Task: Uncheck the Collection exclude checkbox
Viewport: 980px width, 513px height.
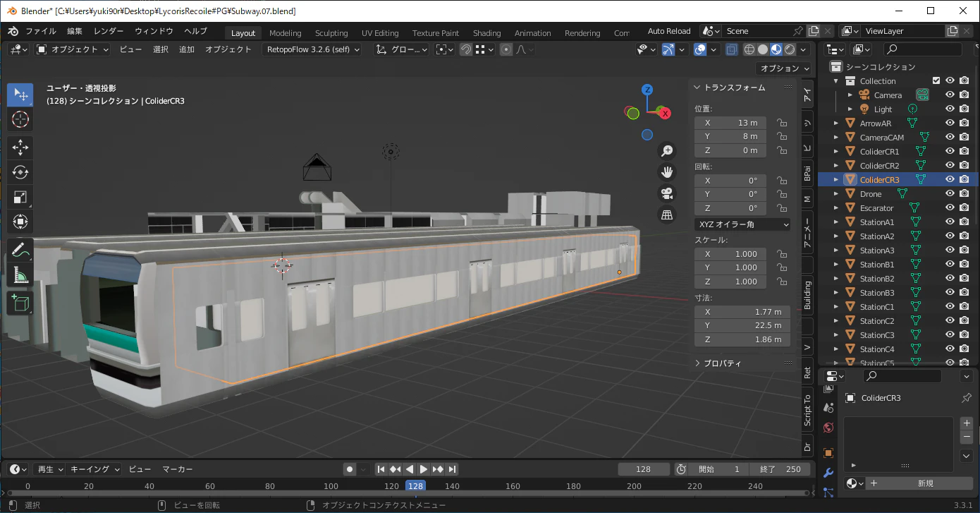Action: pos(936,80)
